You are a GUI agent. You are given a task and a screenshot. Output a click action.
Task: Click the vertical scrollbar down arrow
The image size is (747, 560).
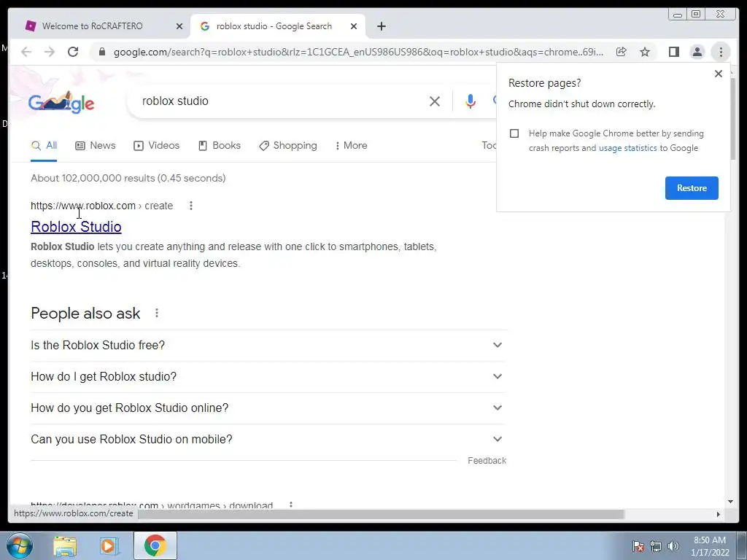click(x=731, y=502)
